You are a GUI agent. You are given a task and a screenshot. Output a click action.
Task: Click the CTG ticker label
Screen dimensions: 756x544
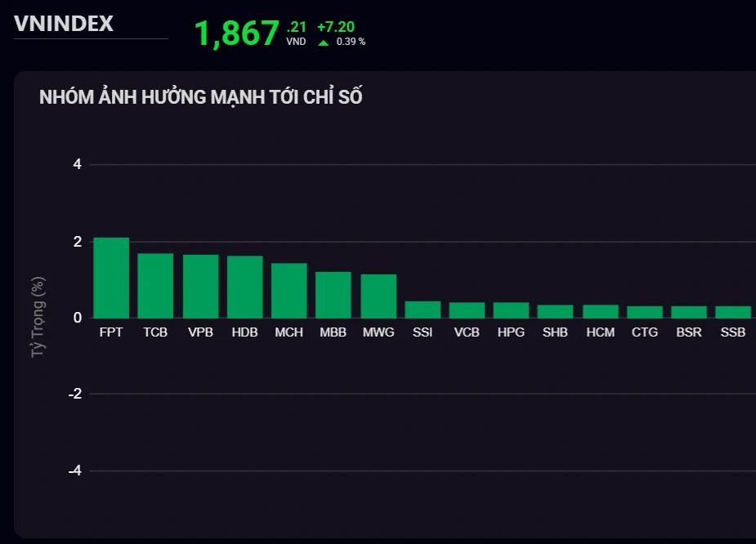pyautogui.click(x=645, y=332)
